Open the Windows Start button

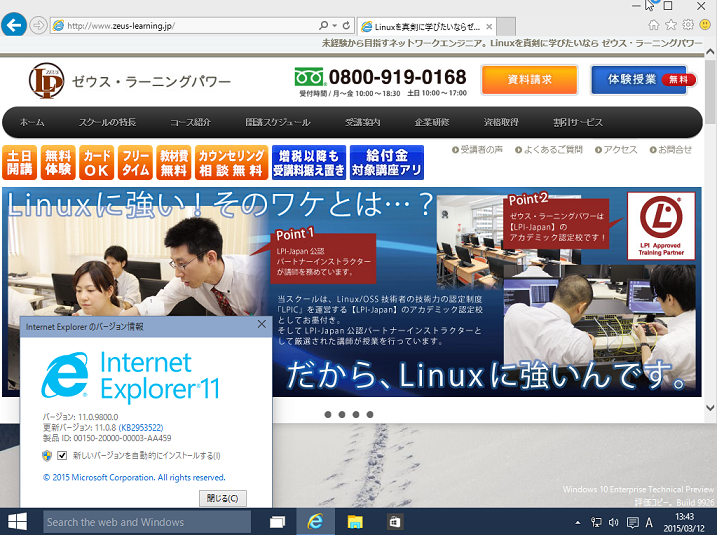tap(17, 522)
